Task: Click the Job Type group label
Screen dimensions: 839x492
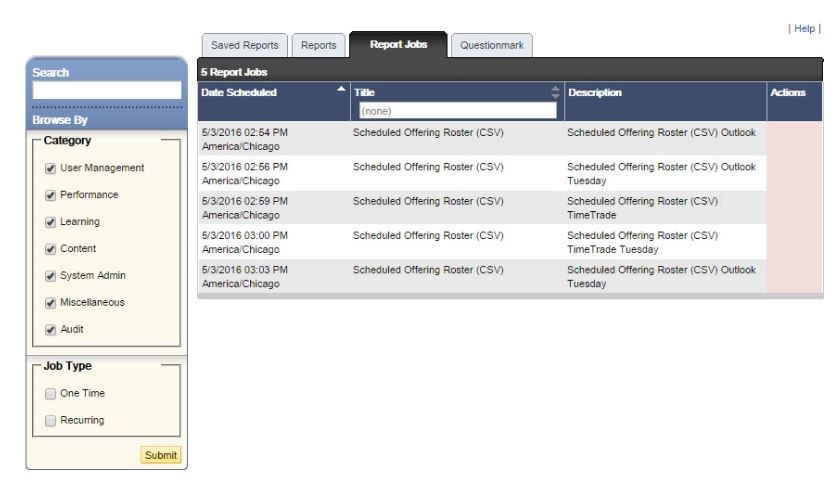Action: click(67, 366)
